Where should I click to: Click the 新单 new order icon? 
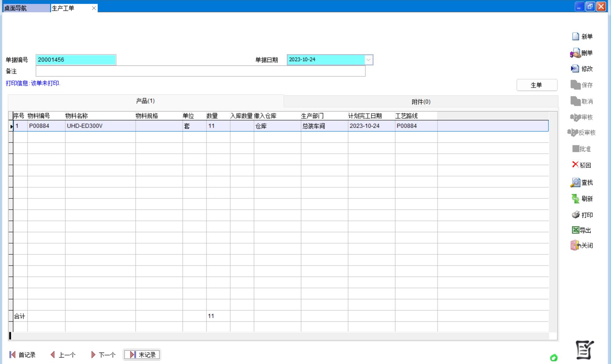576,36
